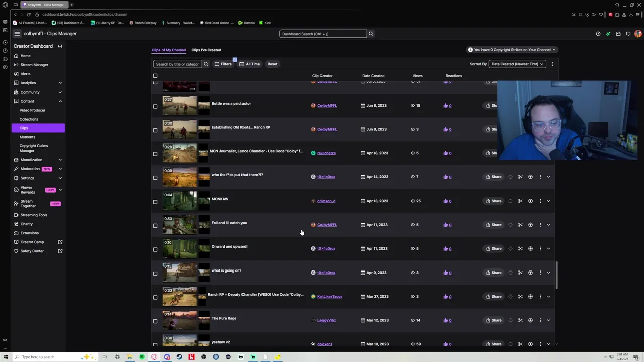Switch to Clips I've Created tab
Viewport: 644px width, 362px height.
pyautogui.click(x=206, y=50)
